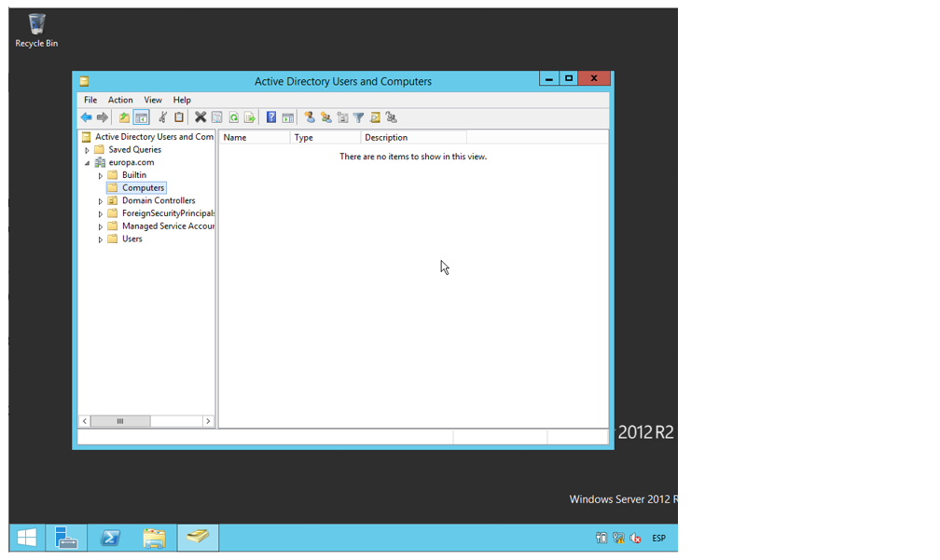
Task: Open File Explorer from the taskbar
Action: [154, 538]
